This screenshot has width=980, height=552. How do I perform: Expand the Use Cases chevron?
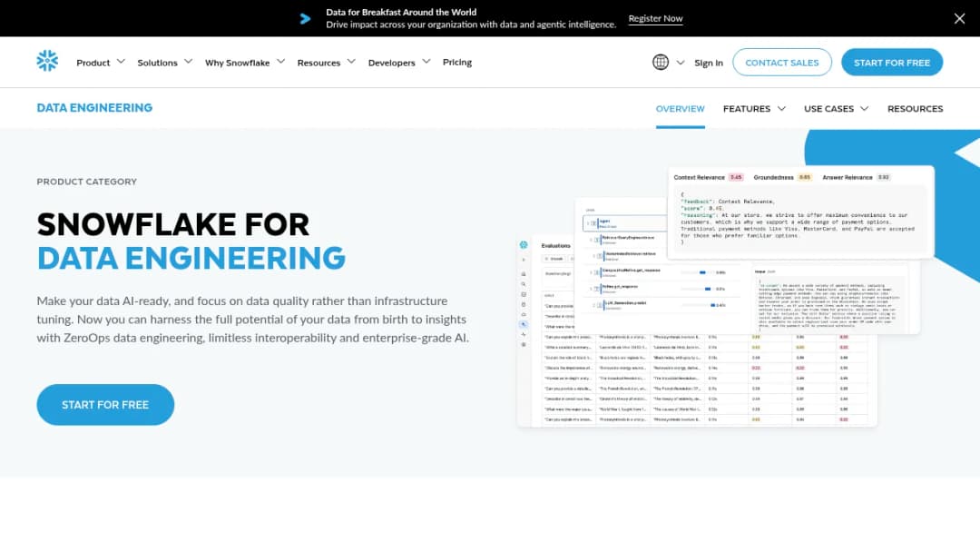[x=865, y=109]
